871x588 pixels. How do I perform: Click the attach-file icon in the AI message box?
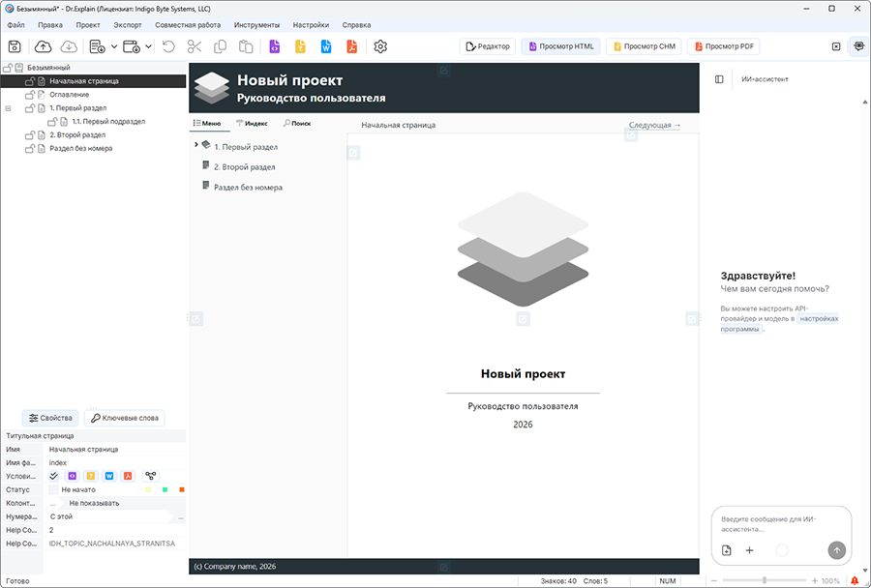click(x=727, y=550)
